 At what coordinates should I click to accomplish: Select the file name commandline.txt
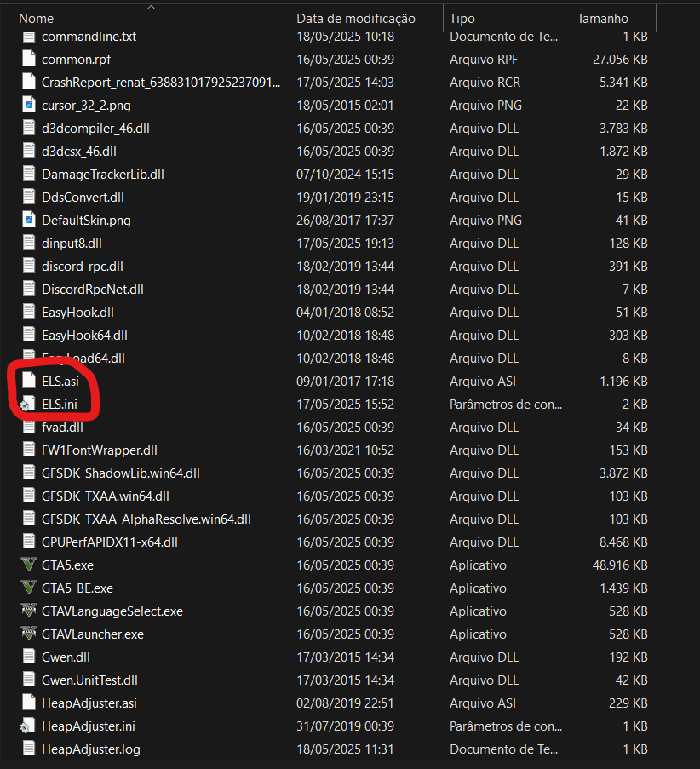pos(89,37)
